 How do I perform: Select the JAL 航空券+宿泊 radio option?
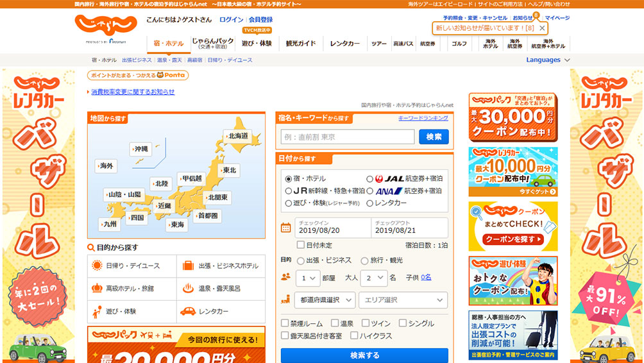(x=369, y=179)
